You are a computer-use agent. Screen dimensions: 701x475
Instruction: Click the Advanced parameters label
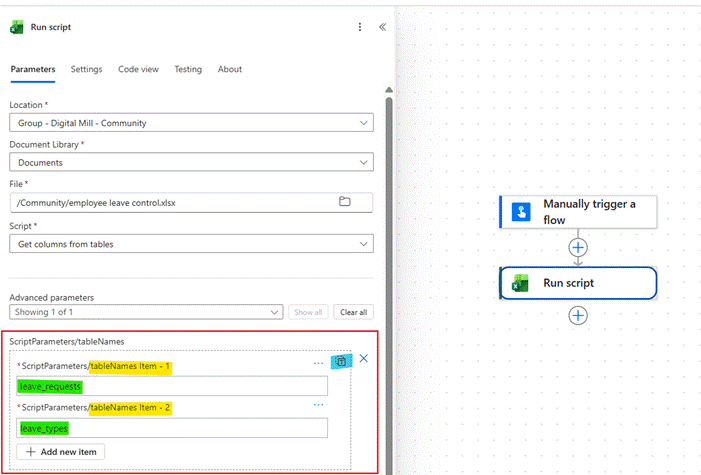tap(51, 297)
